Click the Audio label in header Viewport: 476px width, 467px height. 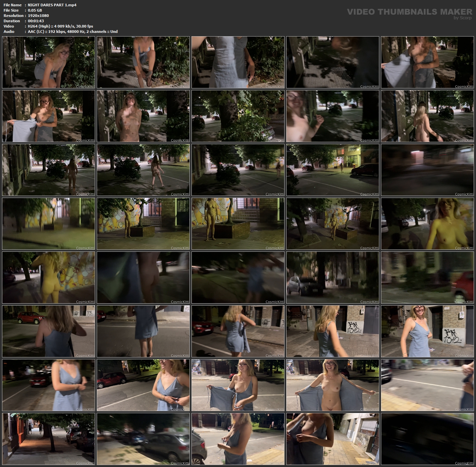(x=9, y=32)
